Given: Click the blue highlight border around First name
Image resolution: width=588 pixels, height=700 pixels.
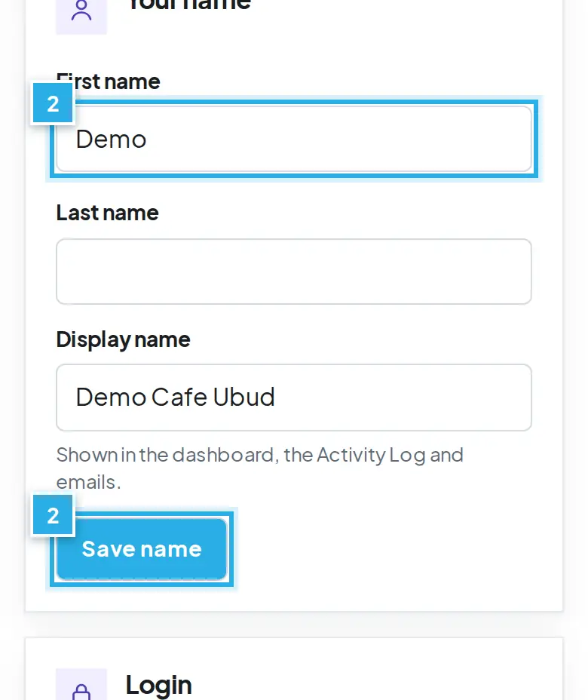Looking at the screenshot, I should click(x=294, y=103).
